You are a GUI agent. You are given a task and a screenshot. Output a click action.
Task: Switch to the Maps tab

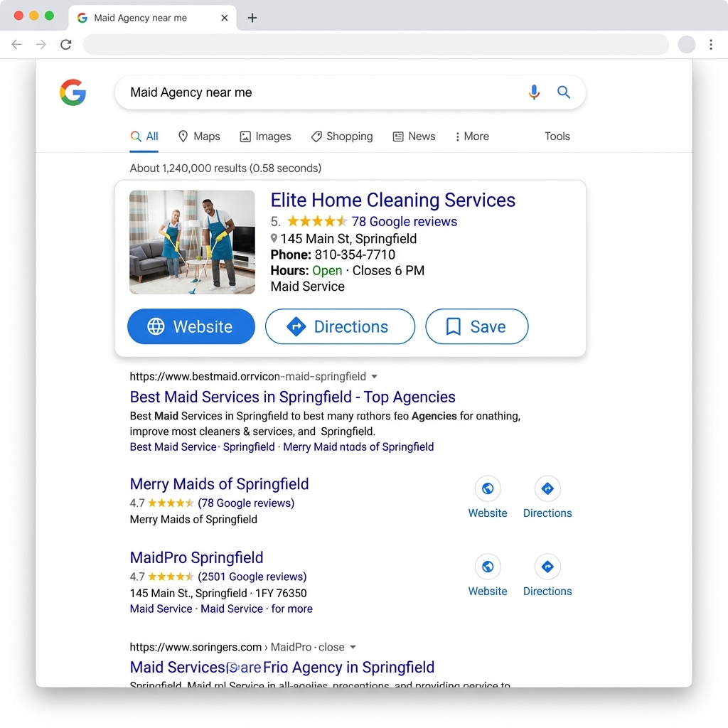199,136
